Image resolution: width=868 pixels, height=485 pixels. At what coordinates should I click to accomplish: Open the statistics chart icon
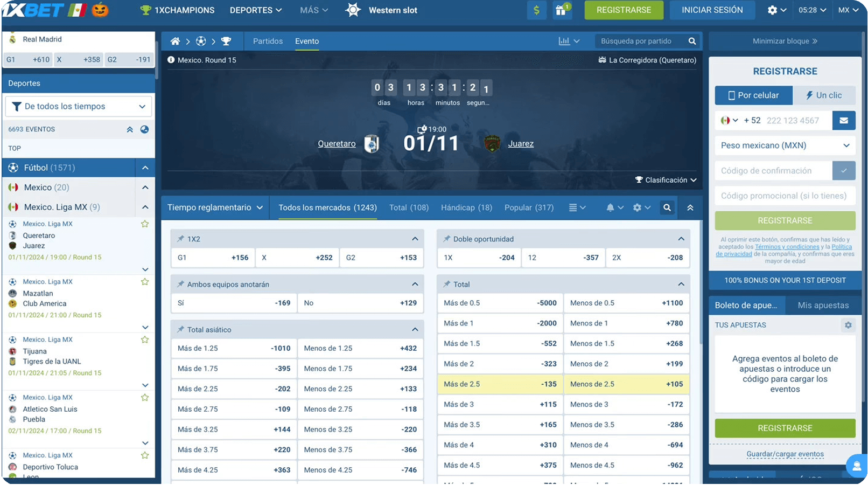tap(564, 41)
